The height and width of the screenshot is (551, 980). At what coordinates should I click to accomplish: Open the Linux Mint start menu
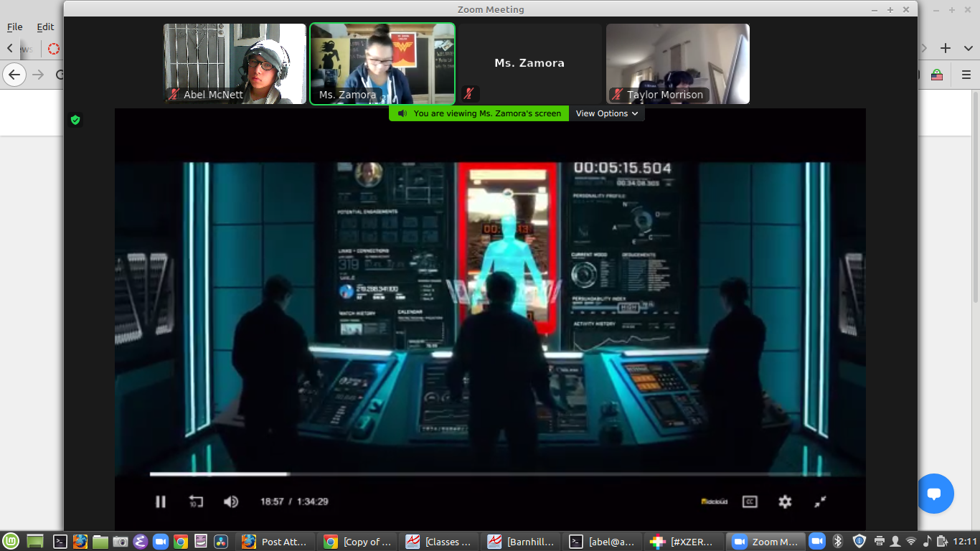[10, 542]
